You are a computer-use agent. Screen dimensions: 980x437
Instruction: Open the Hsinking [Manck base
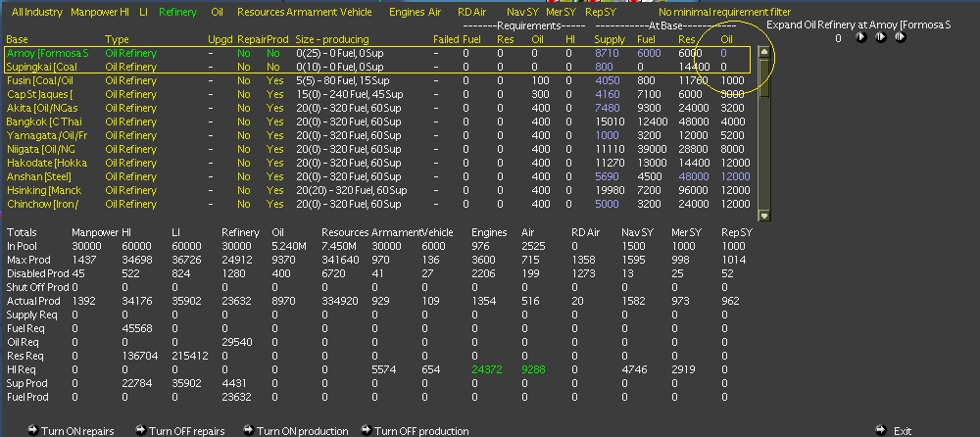44,191
